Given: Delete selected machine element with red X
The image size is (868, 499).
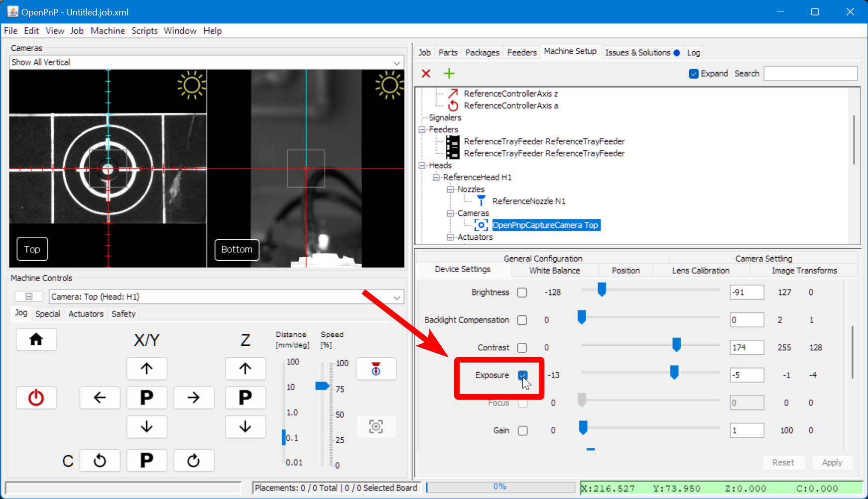Looking at the screenshot, I should coord(426,73).
